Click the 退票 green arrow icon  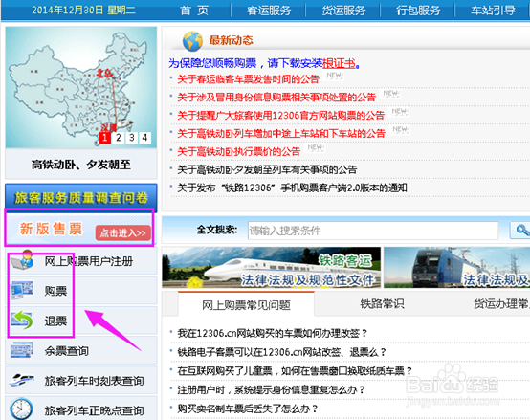click(22, 320)
